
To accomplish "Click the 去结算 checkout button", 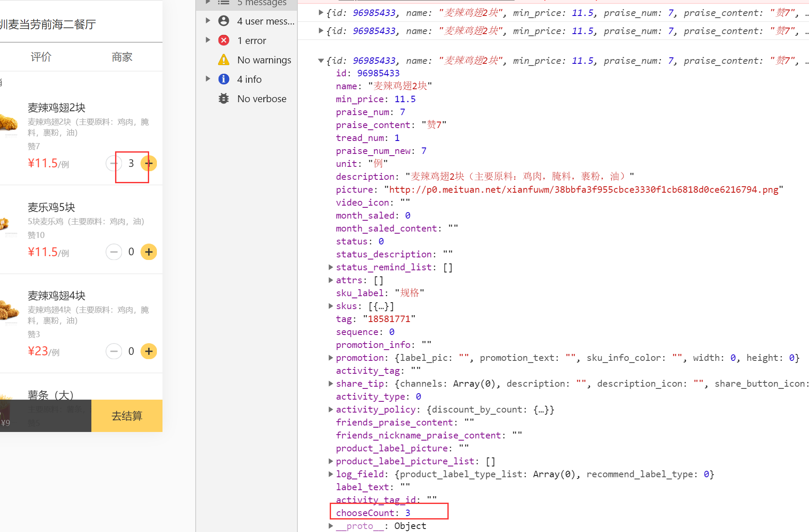I will [127, 416].
